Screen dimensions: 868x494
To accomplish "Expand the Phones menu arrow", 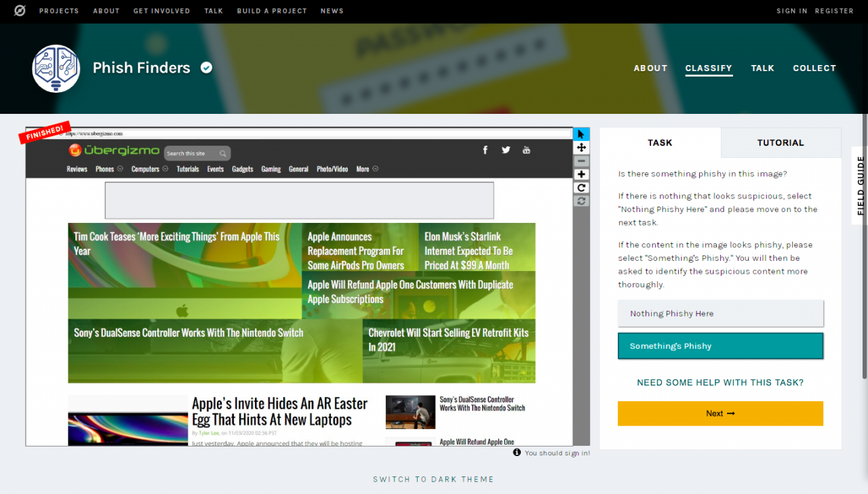I will tap(120, 169).
